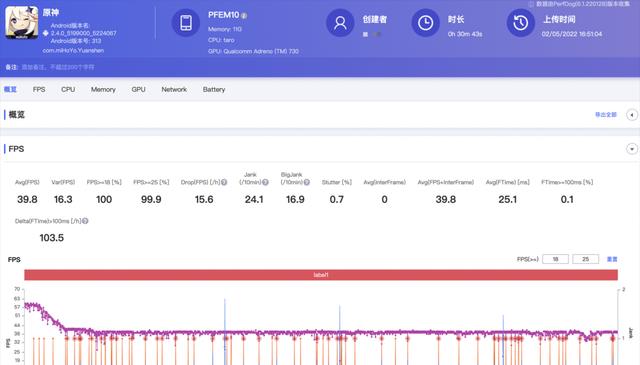This screenshot has height=365, width=640.
Task: Click the Genshin Impact app avatar icon
Action: pyautogui.click(x=22, y=22)
